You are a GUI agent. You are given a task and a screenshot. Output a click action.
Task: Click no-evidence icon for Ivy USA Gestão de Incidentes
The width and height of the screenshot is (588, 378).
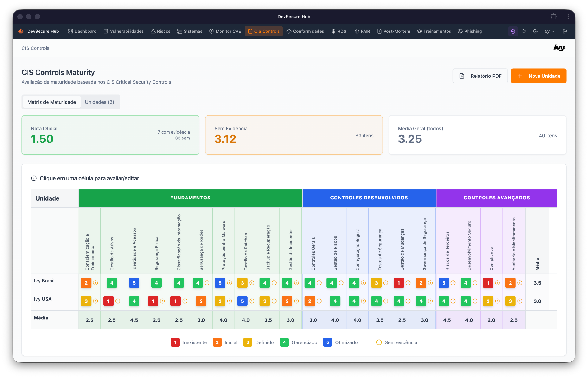pyautogui.click(x=296, y=301)
